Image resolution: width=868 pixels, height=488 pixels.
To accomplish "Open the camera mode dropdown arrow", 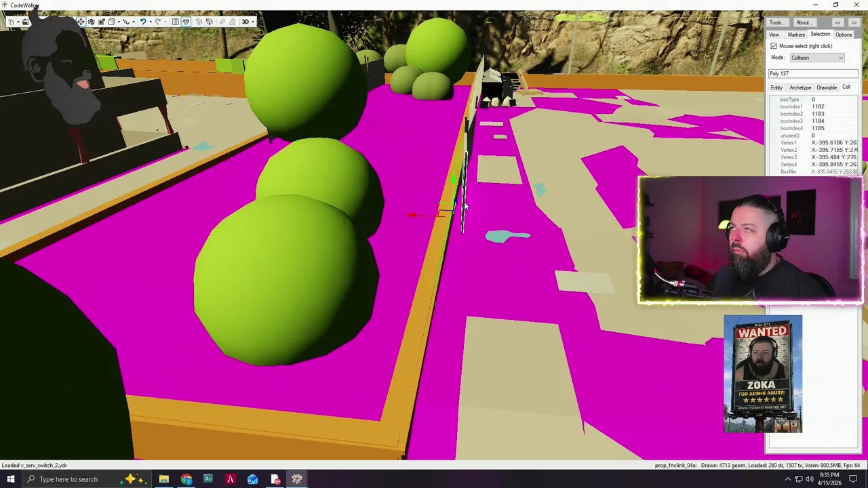I will 253,22.
